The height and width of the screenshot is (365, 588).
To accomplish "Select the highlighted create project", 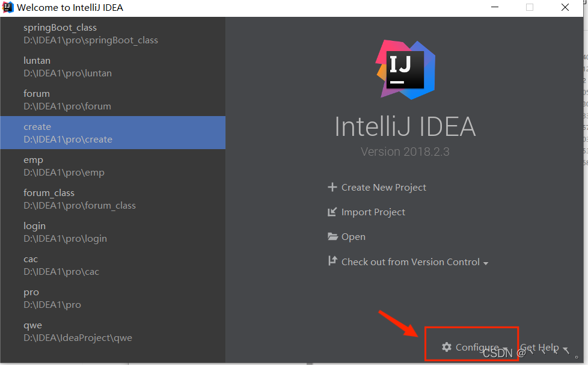I will coord(113,133).
